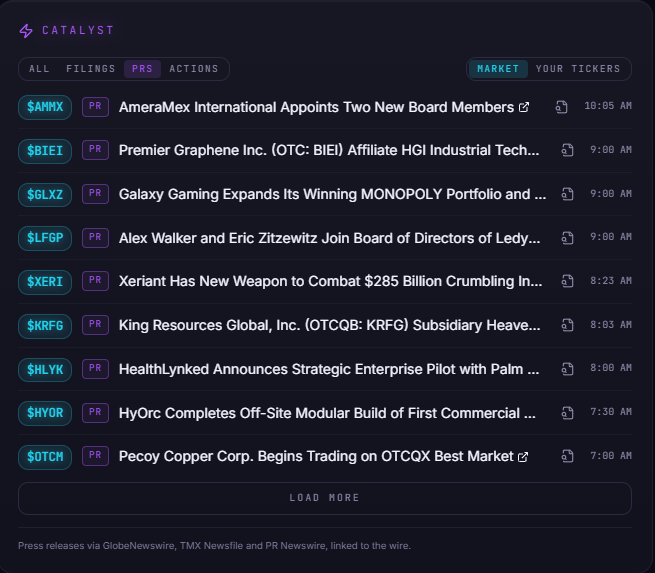
Task: Load more press releases
Action: [x=325, y=498]
